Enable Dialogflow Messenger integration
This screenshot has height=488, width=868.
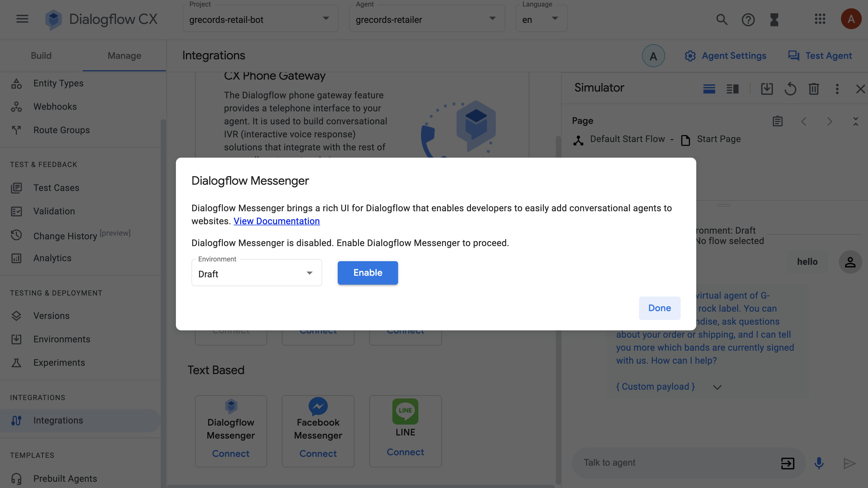click(x=368, y=273)
